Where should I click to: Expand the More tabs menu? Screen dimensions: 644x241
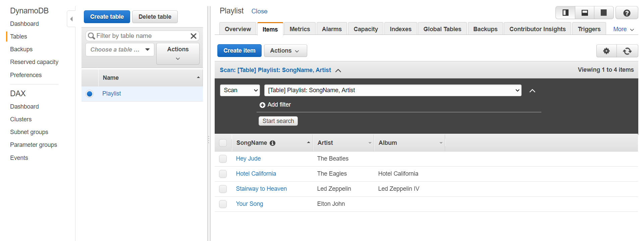point(624,29)
